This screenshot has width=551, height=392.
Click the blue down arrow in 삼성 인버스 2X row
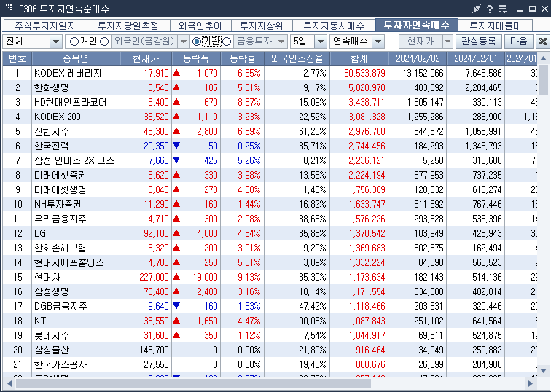(176, 160)
